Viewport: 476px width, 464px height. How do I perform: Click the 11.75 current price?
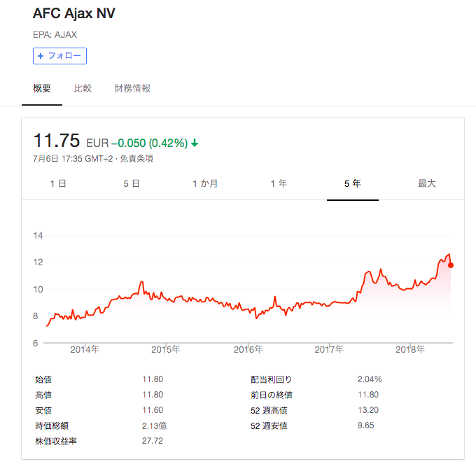pos(57,141)
